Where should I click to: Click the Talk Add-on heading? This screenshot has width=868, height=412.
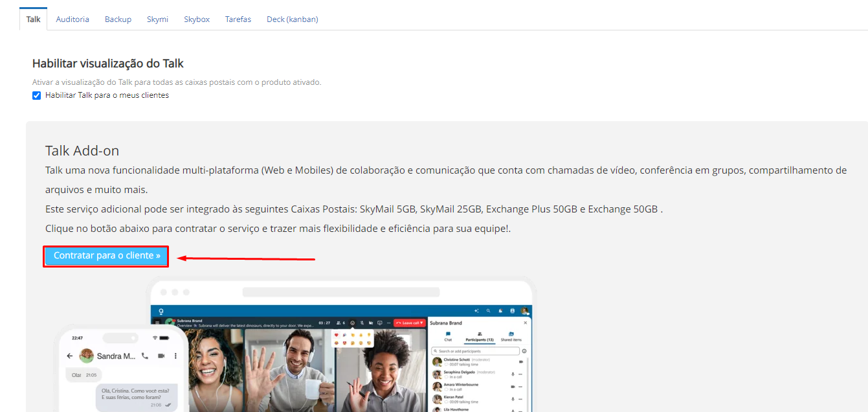point(82,151)
